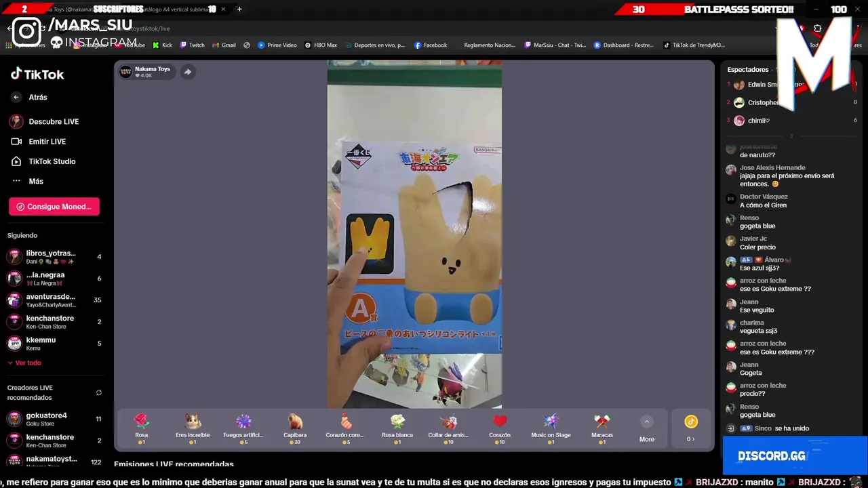Open Emitir LIVE in the sidebar
This screenshot has height=488, width=868.
(x=39, y=141)
